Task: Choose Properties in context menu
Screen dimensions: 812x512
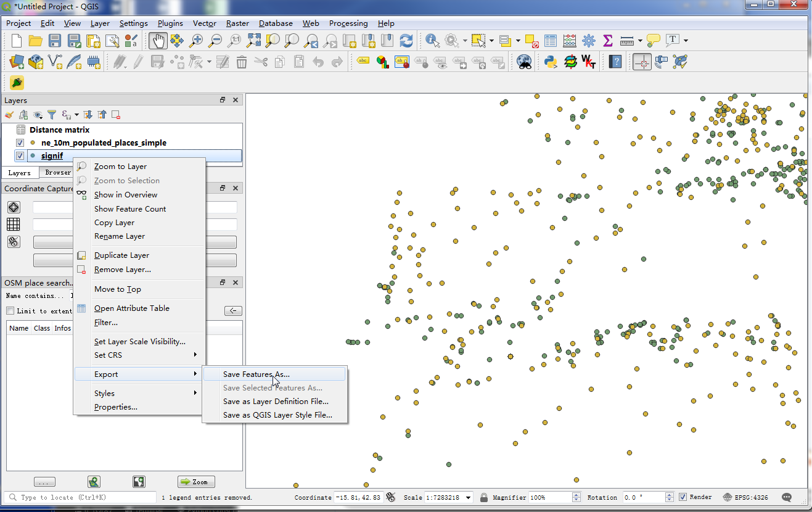Action: coord(139,407)
